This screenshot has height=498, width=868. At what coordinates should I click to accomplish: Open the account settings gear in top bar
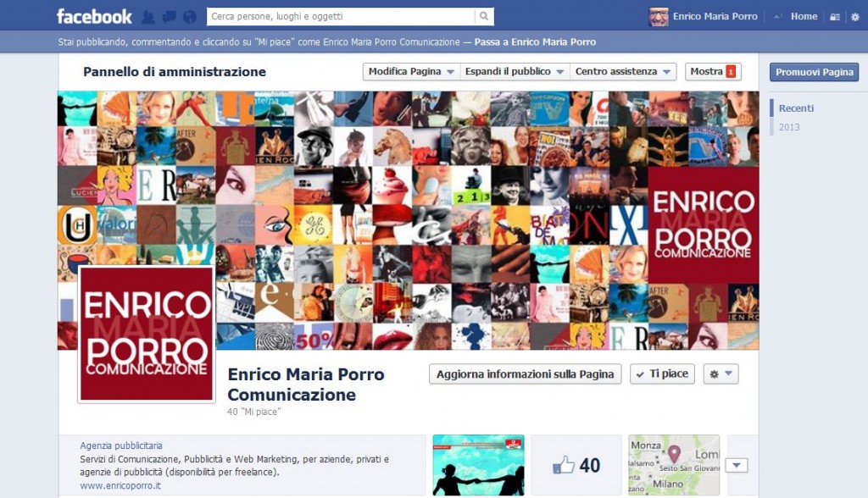click(855, 17)
